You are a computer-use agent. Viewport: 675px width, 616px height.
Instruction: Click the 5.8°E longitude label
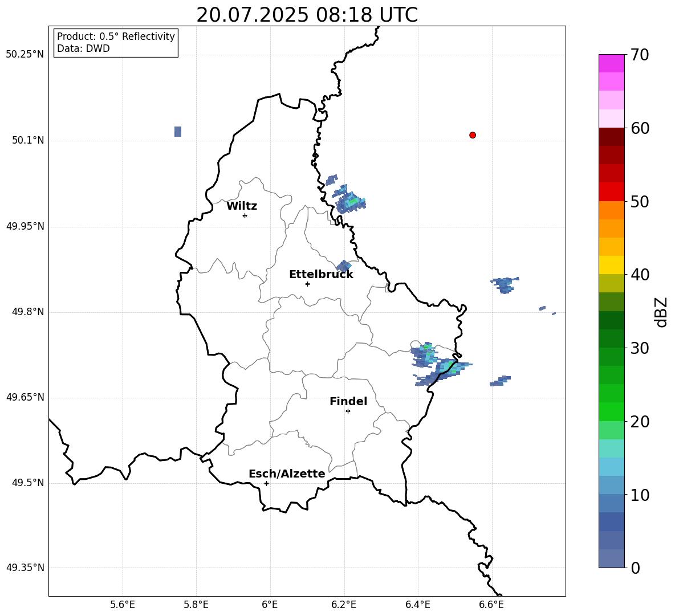pos(196,605)
